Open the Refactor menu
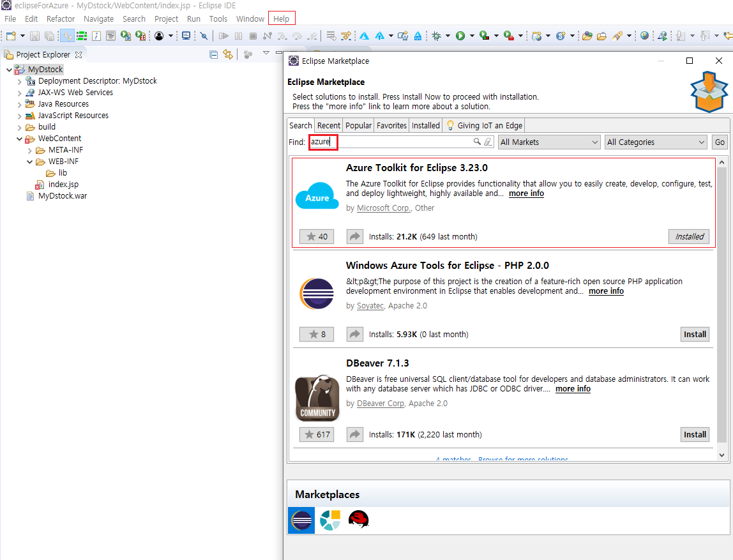The image size is (733, 560). click(60, 19)
